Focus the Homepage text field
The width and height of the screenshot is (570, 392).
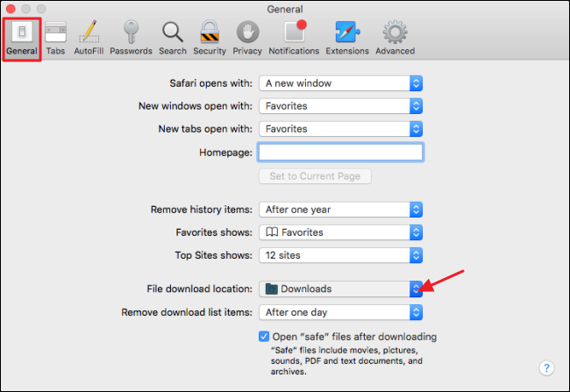click(340, 152)
